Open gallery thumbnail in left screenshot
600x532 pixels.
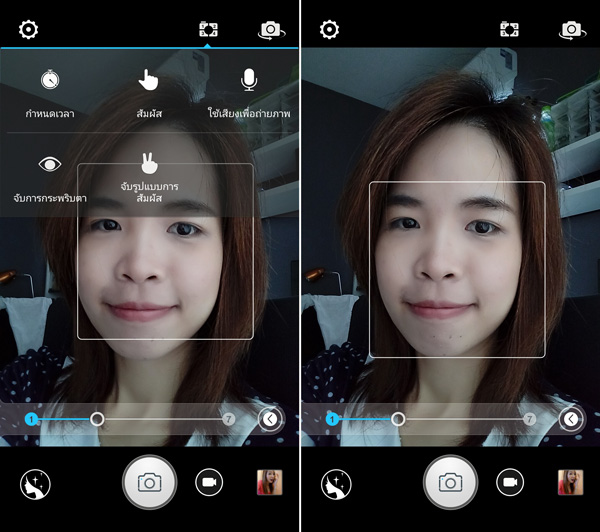coord(269,482)
